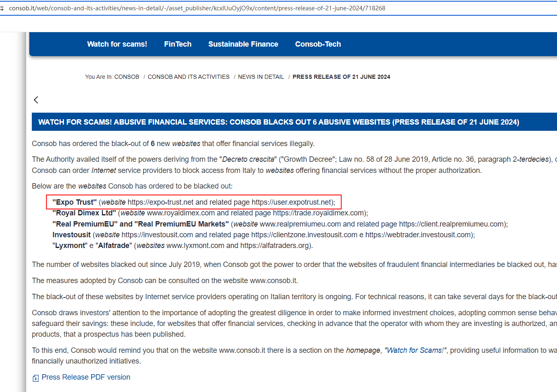Click the "Alfatrade" name
The height and width of the screenshot is (392, 557).
pyautogui.click(x=114, y=246)
